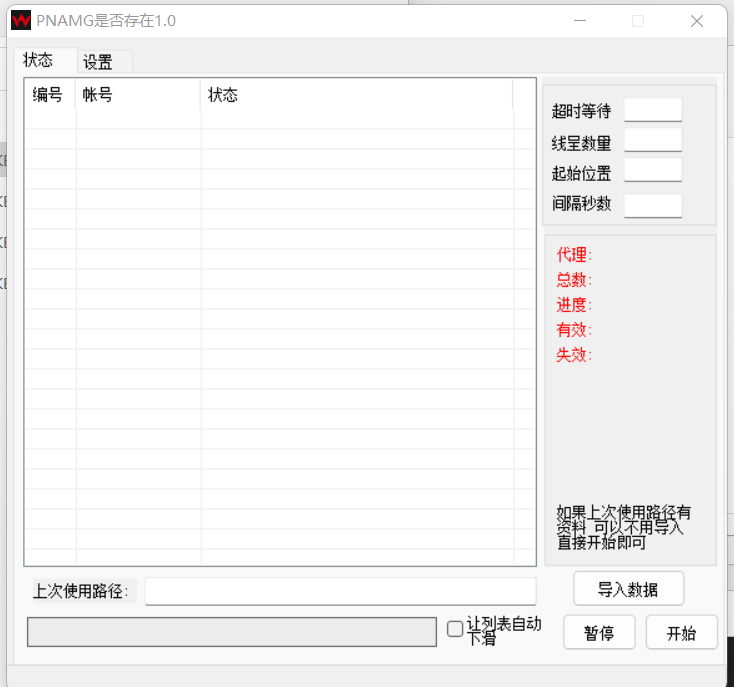The height and width of the screenshot is (687, 734).
Task: Click the progress bar beside the checkbox
Action: 231,632
